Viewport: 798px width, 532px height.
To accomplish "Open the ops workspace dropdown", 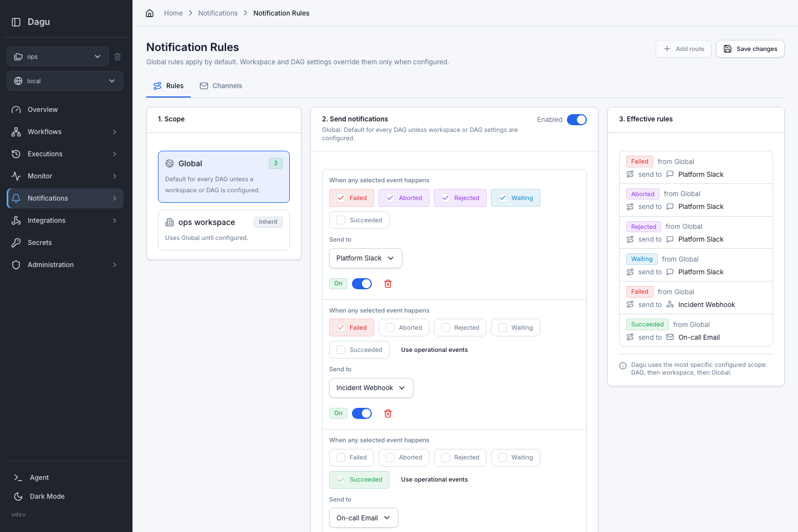I will (58, 57).
